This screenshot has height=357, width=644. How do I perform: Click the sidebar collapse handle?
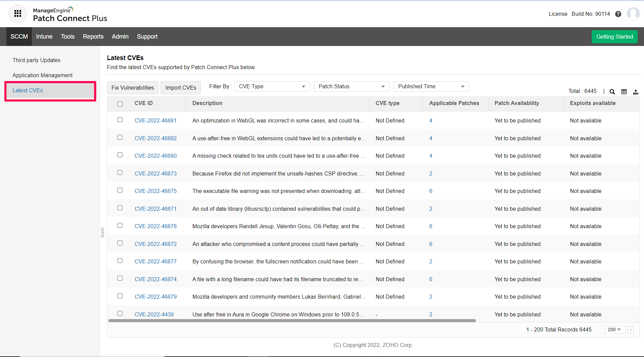pos(103,232)
